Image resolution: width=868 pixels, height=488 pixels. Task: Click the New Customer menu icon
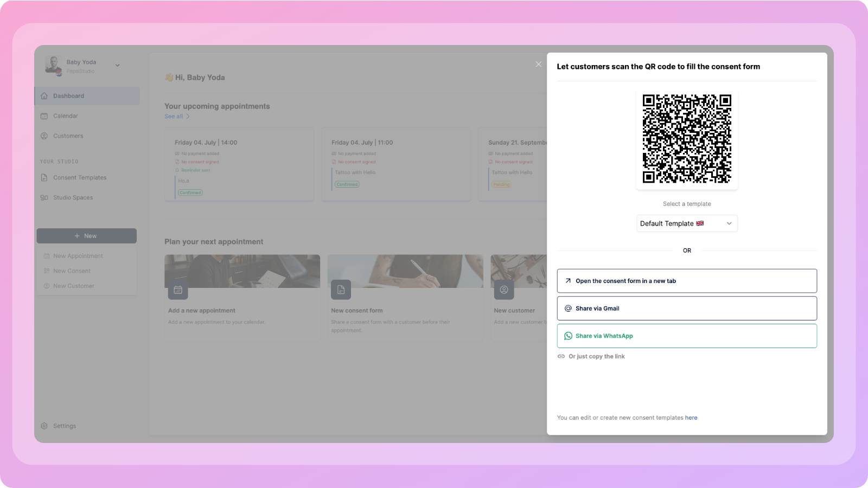(47, 286)
